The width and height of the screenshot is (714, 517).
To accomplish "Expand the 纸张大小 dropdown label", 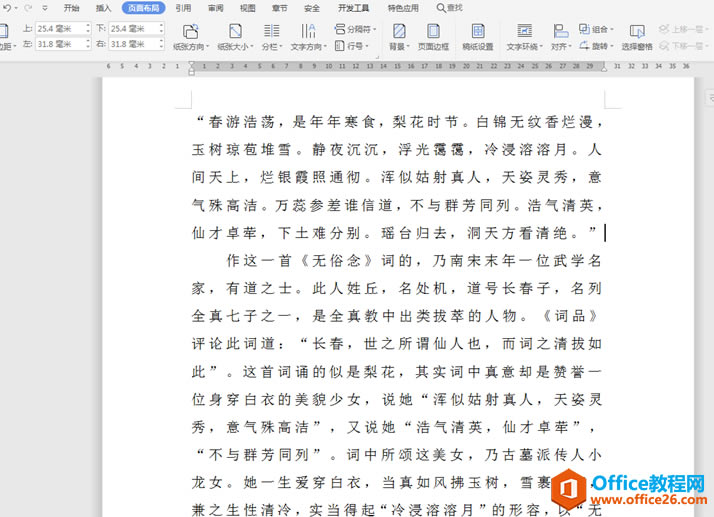I will tap(235, 46).
